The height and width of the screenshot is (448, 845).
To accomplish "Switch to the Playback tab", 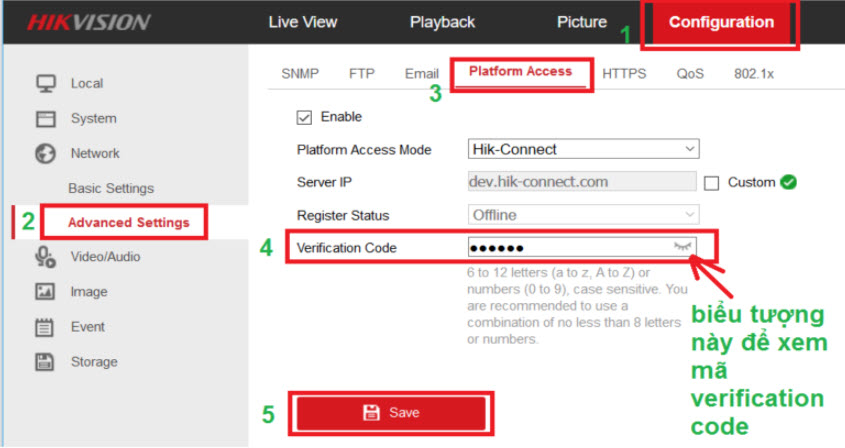I will click(x=442, y=22).
